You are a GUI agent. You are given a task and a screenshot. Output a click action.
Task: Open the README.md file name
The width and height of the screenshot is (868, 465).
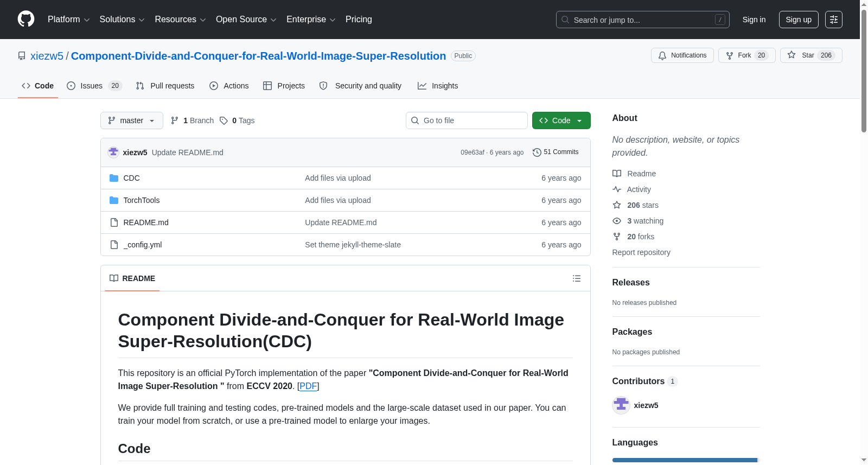(x=146, y=222)
